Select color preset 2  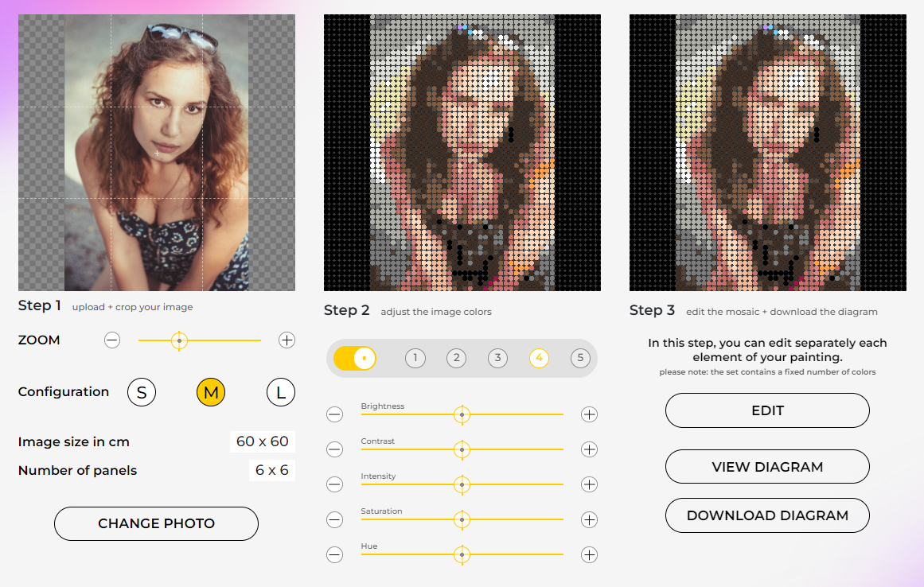pyautogui.click(x=457, y=358)
